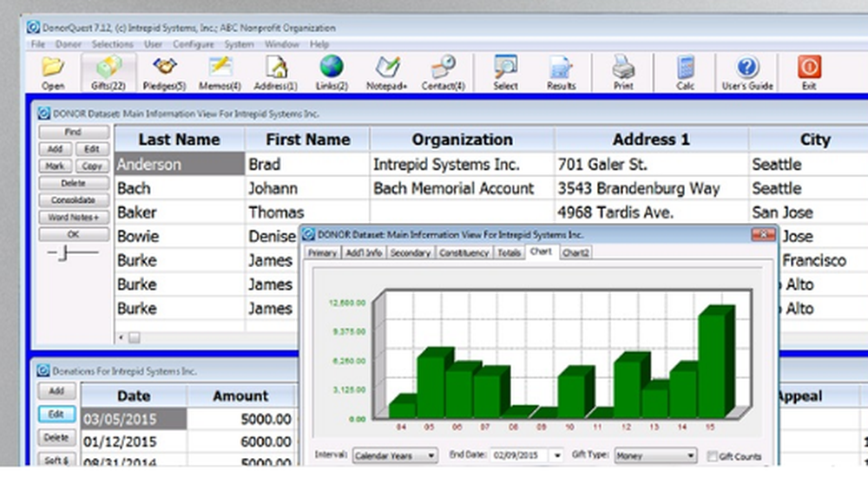Image resolution: width=868 pixels, height=490 pixels.
Task: Open the Notepad+ toolbar icon
Action: [386, 73]
